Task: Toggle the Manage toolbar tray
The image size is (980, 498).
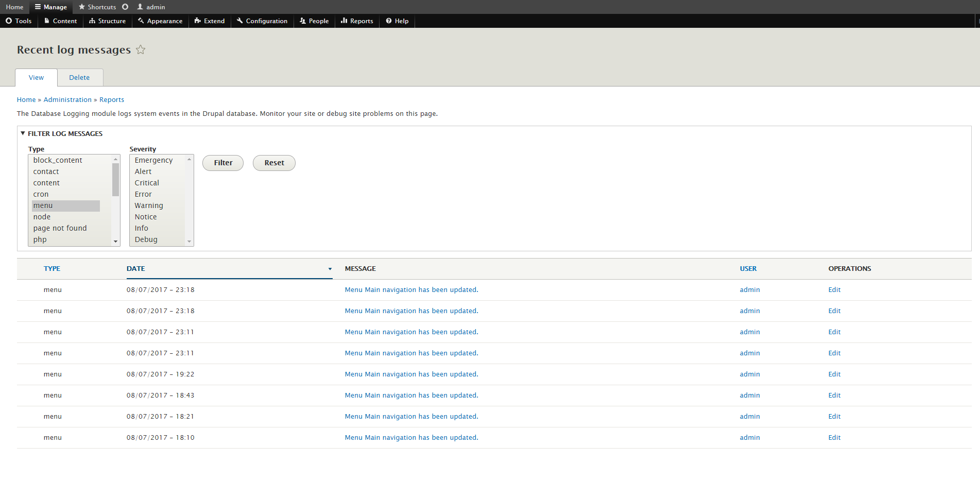Action: point(51,7)
